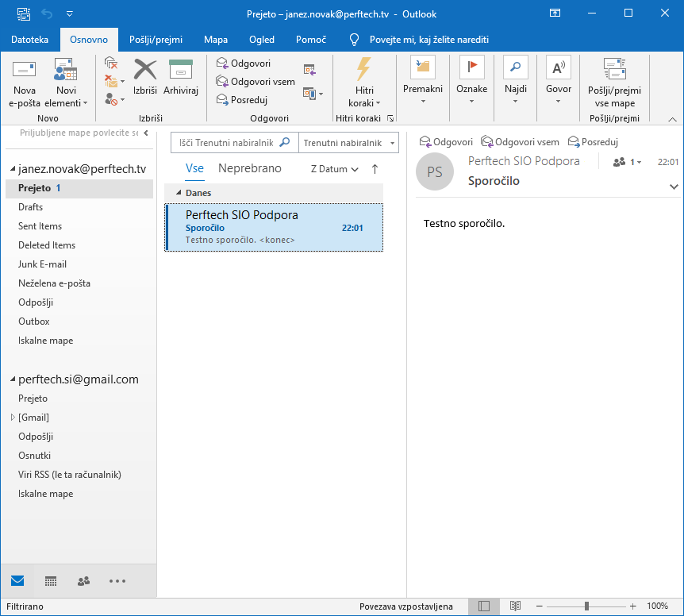Forward the email with ribbon Posreduj
684x616 pixels.
click(x=242, y=100)
